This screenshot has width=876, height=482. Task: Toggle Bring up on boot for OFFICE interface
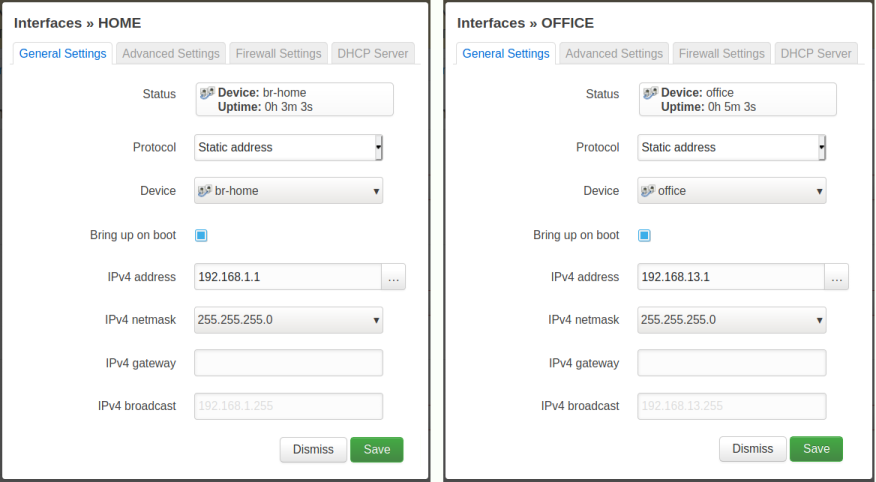point(644,236)
